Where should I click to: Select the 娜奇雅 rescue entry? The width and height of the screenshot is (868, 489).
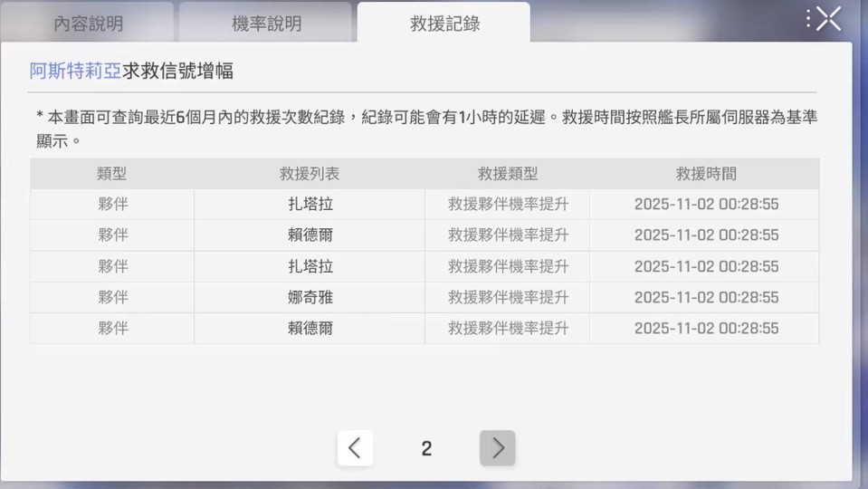pos(310,297)
